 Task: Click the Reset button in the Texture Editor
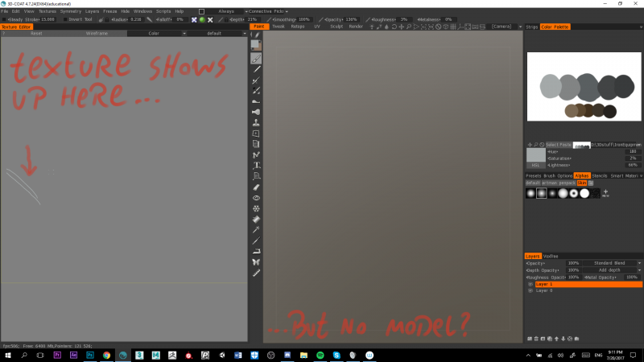coord(37,34)
